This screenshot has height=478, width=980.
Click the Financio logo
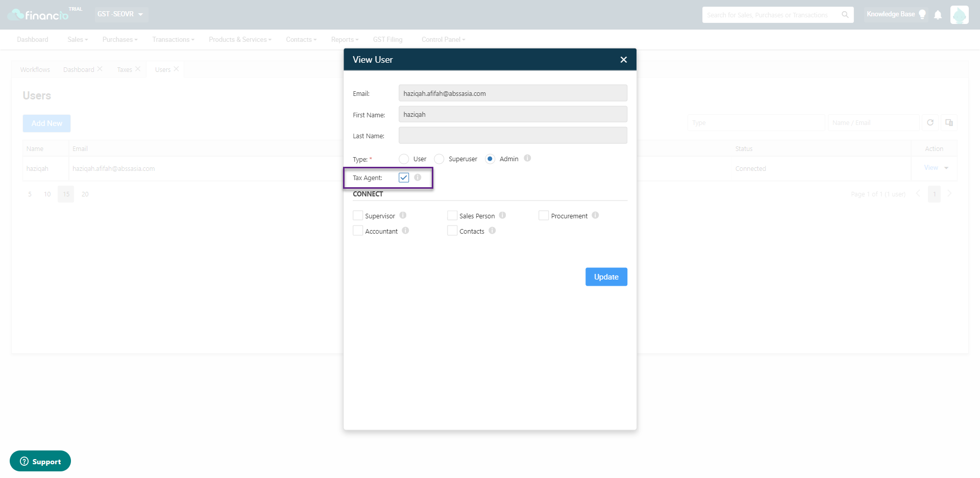coord(39,15)
